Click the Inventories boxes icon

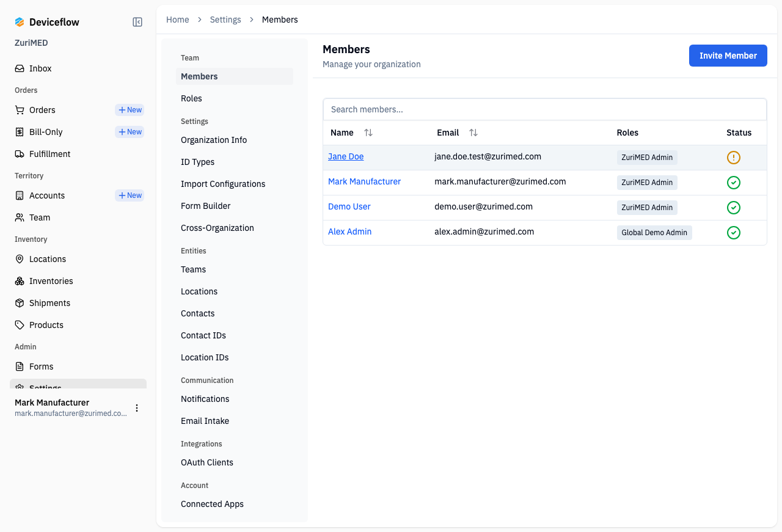20,281
